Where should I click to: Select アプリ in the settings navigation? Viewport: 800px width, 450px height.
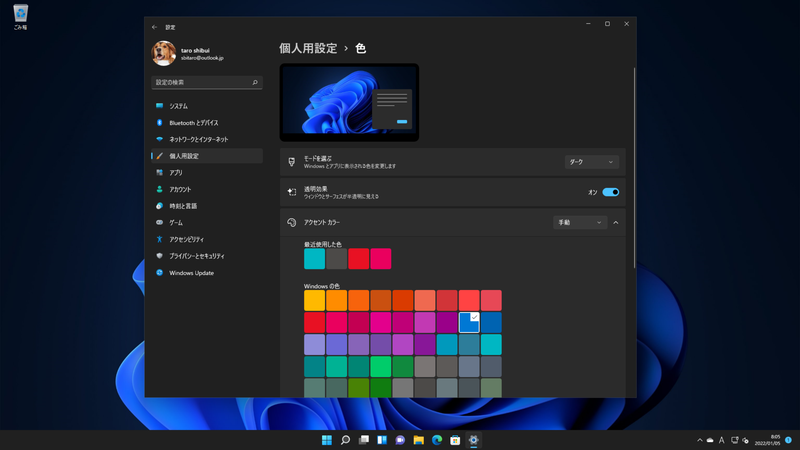pos(175,173)
